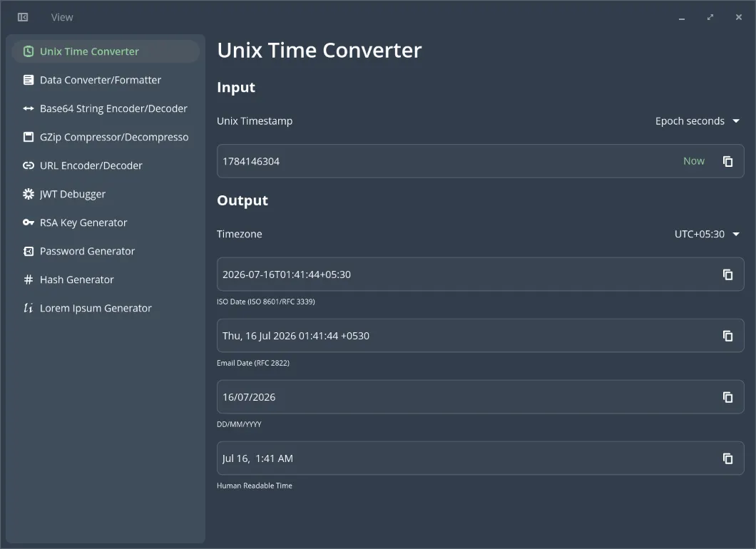Click the Lorem Ipsum Generator icon

29,308
